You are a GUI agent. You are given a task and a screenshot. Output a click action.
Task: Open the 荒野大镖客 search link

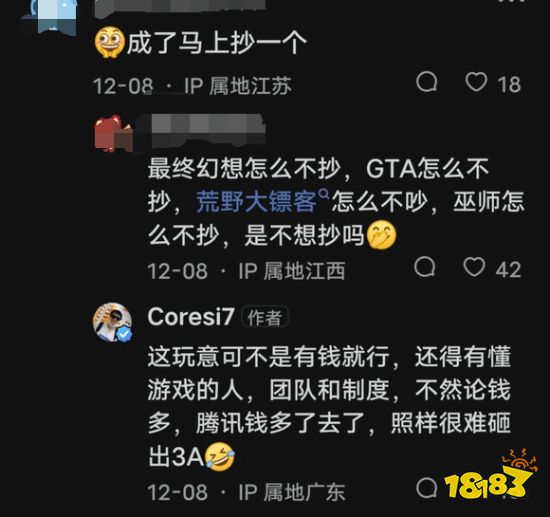point(256,202)
